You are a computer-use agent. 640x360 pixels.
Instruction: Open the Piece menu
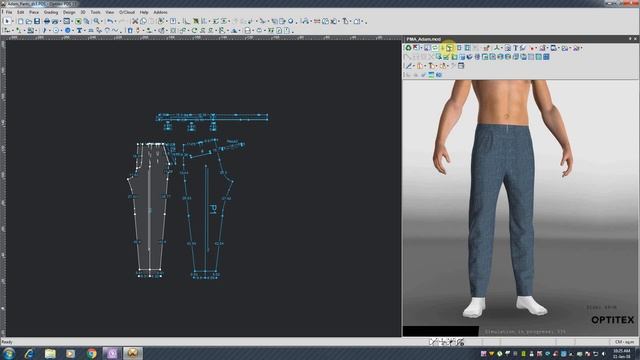(34, 12)
